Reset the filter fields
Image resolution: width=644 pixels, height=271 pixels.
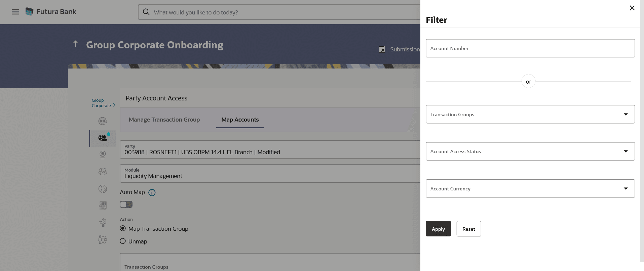[x=468, y=229]
